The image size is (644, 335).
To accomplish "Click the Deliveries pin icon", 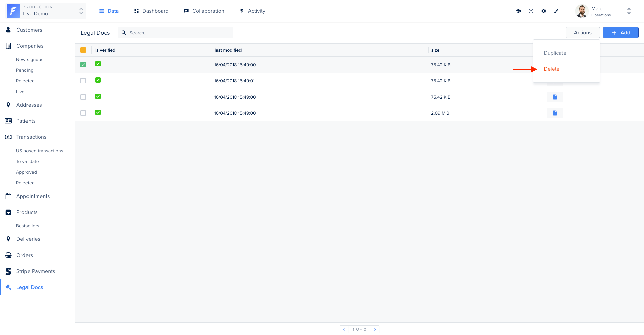I will [x=8, y=239].
